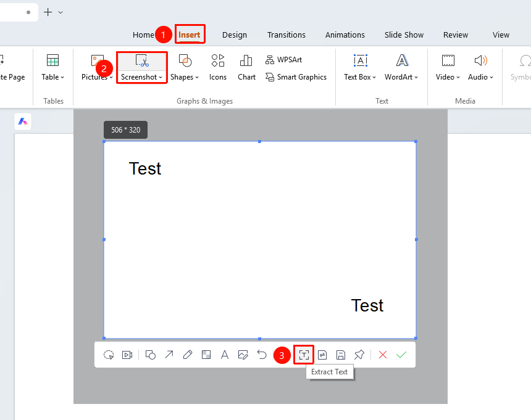Click the Insert tab
The width and height of the screenshot is (531, 420).
tap(190, 35)
